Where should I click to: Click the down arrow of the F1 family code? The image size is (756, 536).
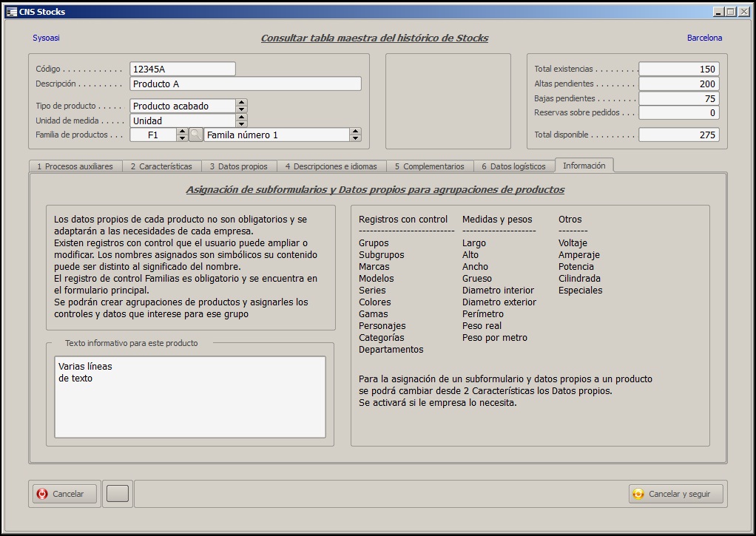[182, 138]
